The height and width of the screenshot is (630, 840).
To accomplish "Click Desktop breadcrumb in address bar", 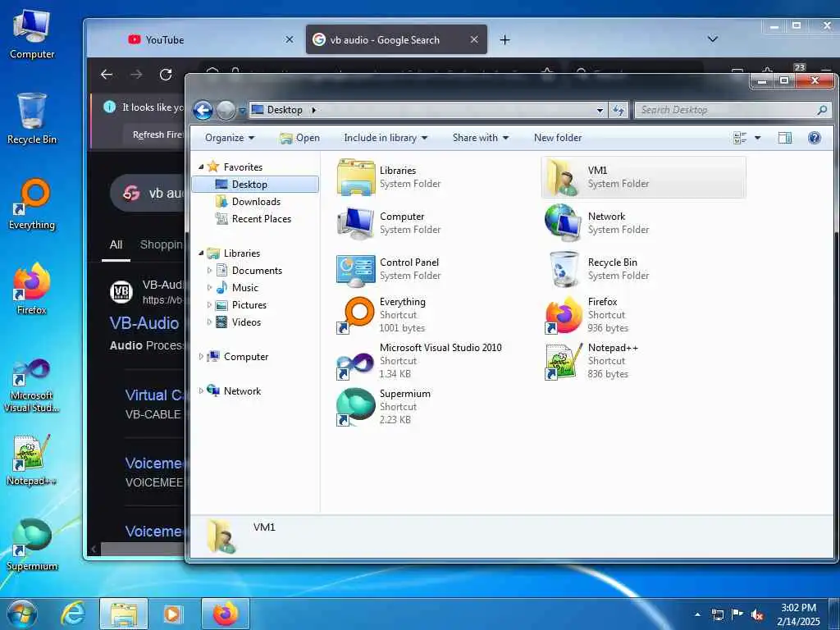I will (x=285, y=110).
